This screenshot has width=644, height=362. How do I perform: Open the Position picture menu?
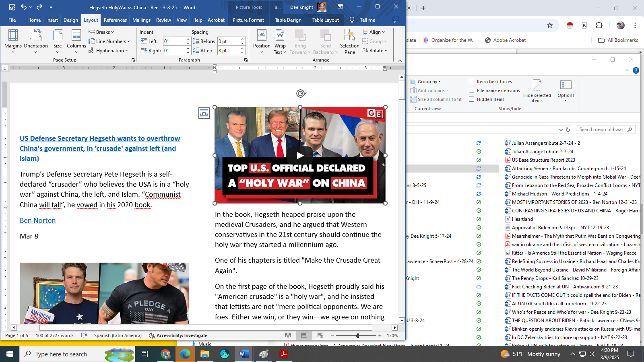click(x=262, y=41)
